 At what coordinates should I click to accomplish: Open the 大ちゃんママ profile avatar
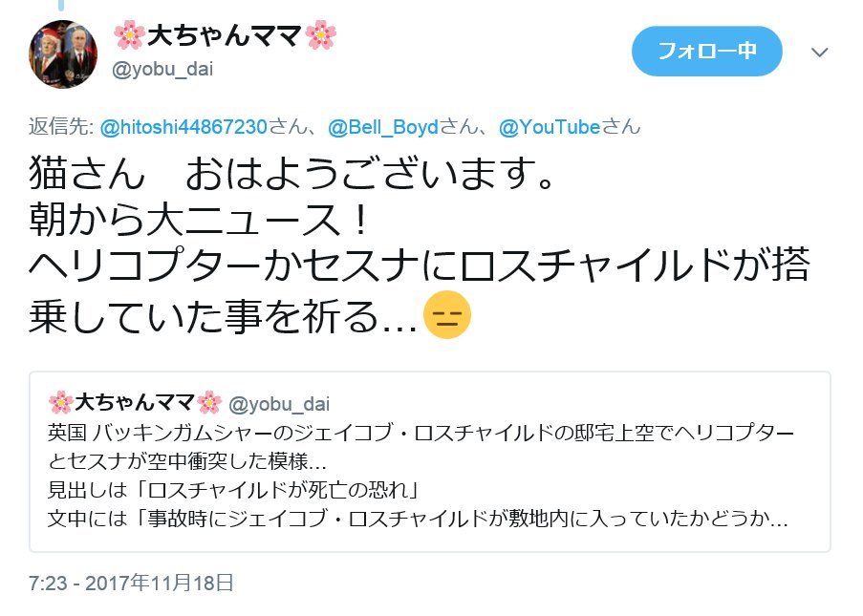[x=63, y=53]
